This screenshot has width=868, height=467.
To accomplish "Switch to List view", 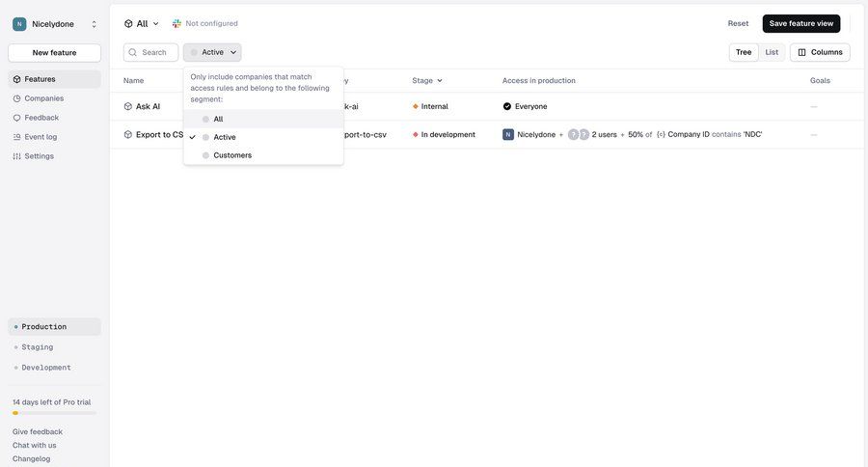I will [x=772, y=52].
